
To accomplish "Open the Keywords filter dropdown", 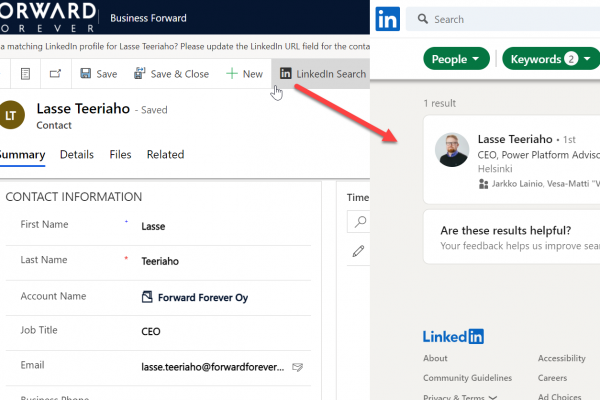I will click(x=551, y=59).
